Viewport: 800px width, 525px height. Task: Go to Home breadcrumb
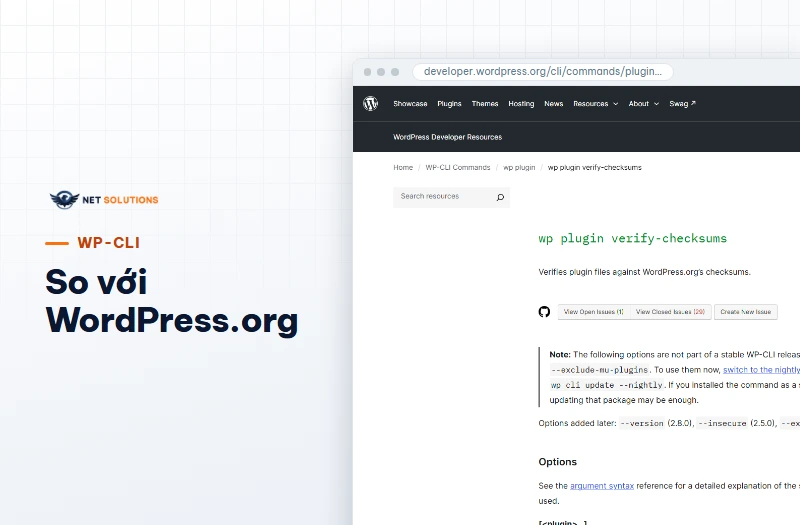[x=403, y=167]
